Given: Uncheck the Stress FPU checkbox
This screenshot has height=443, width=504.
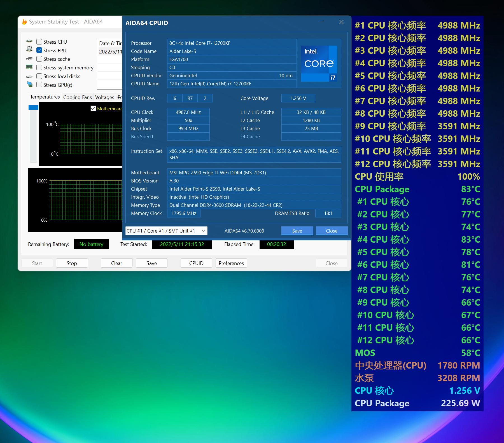Looking at the screenshot, I should (x=39, y=50).
